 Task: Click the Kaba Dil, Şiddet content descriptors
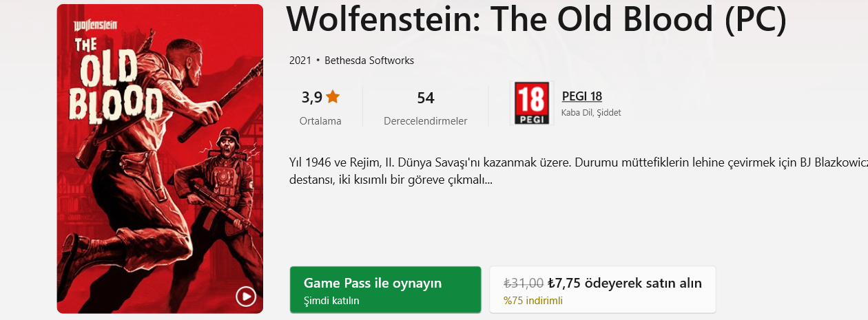coord(591,113)
